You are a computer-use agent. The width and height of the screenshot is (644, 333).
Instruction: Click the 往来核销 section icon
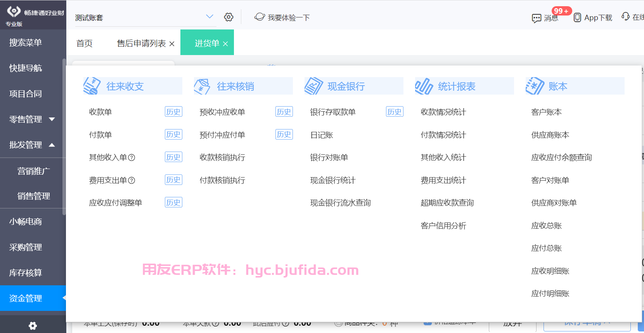(202, 86)
